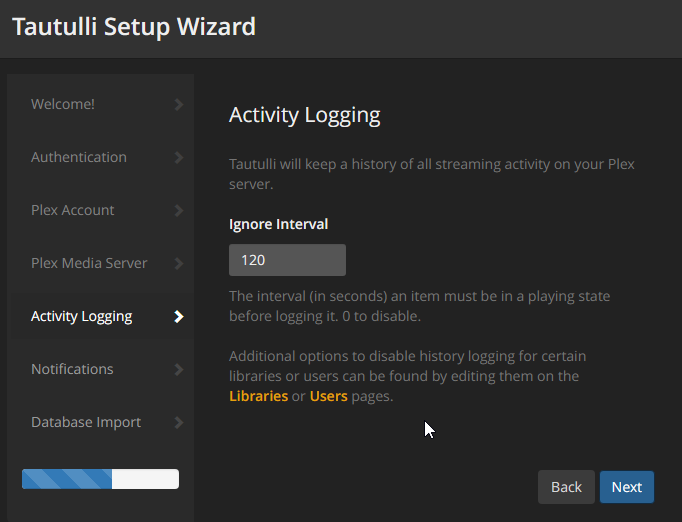The height and width of the screenshot is (522, 682).
Task: Switch to the Plex Media Server step
Action: [x=89, y=263]
